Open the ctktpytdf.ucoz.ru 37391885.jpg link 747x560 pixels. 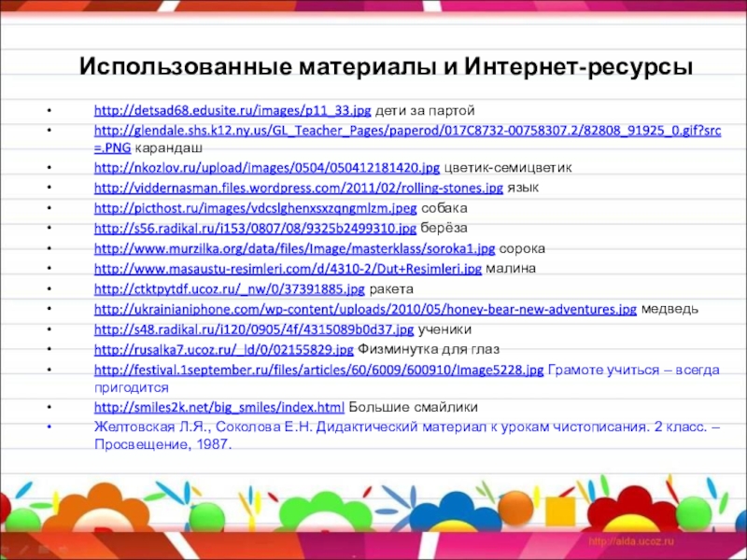coord(229,289)
